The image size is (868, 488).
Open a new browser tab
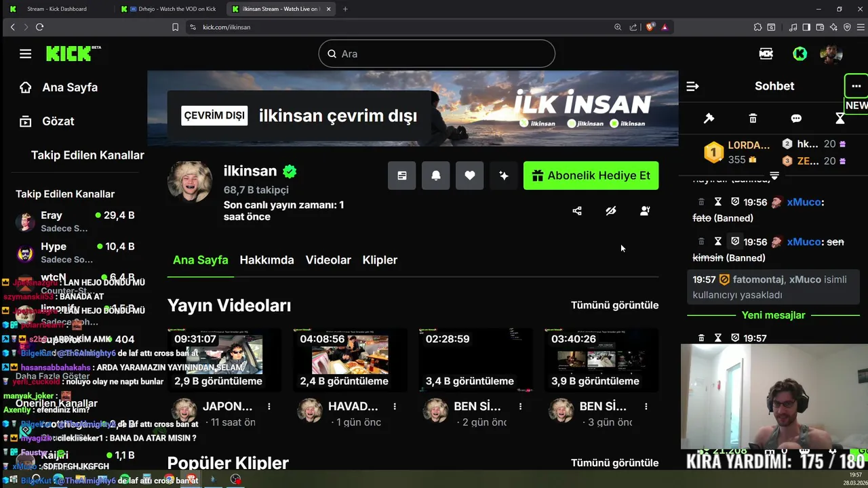(345, 9)
